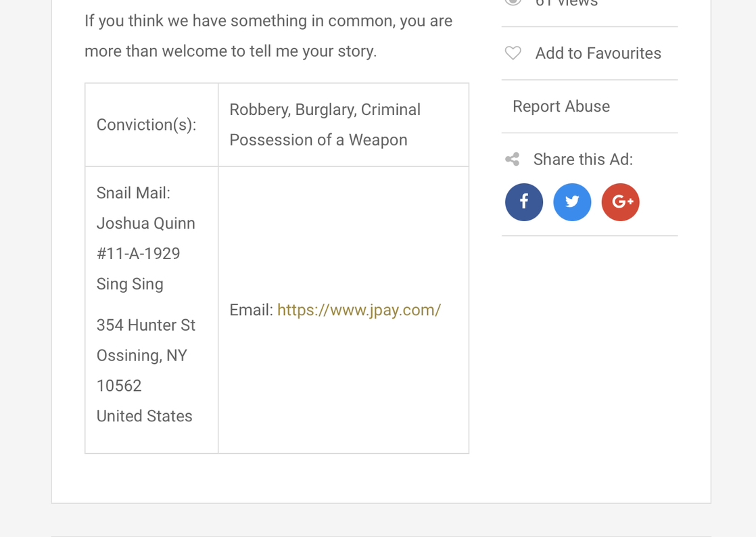
Task: Click the 'tell me your story' paragraph
Action: point(268,36)
